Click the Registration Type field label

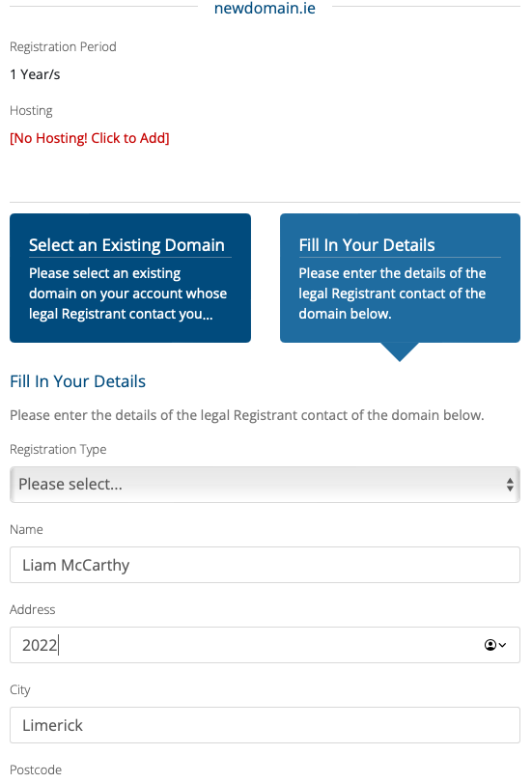tap(58, 449)
